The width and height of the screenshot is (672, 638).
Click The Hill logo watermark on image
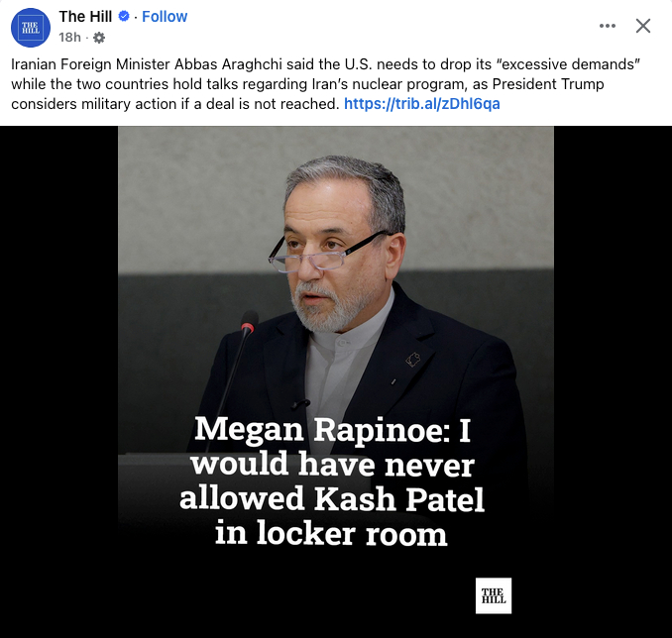click(x=494, y=595)
